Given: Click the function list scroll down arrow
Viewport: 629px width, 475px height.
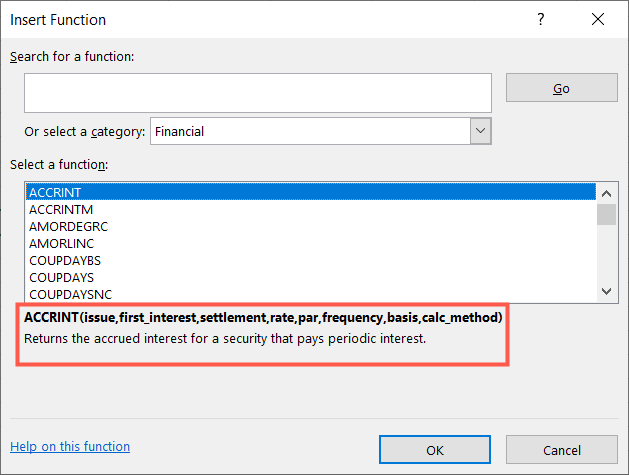Looking at the screenshot, I should (605, 291).
